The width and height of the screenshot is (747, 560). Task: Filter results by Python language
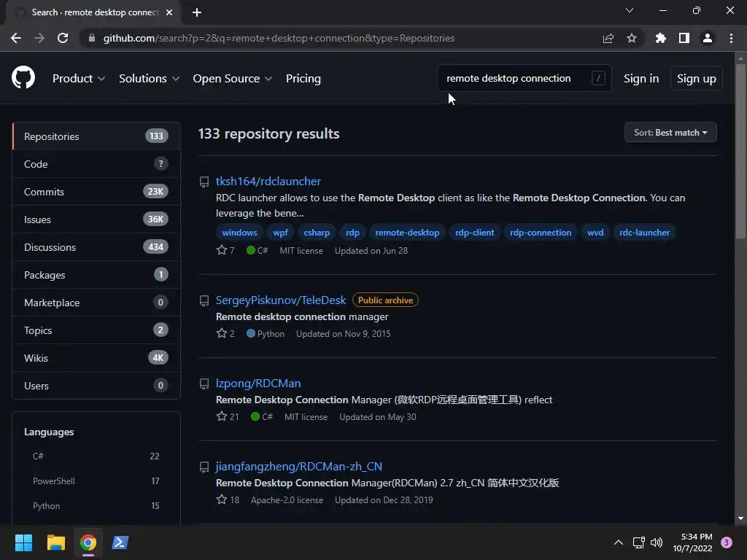point(96,505)
